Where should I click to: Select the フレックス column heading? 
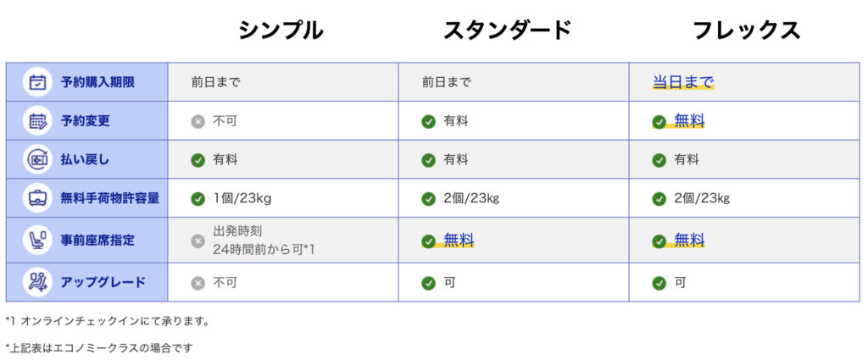(x=747, y=30)
